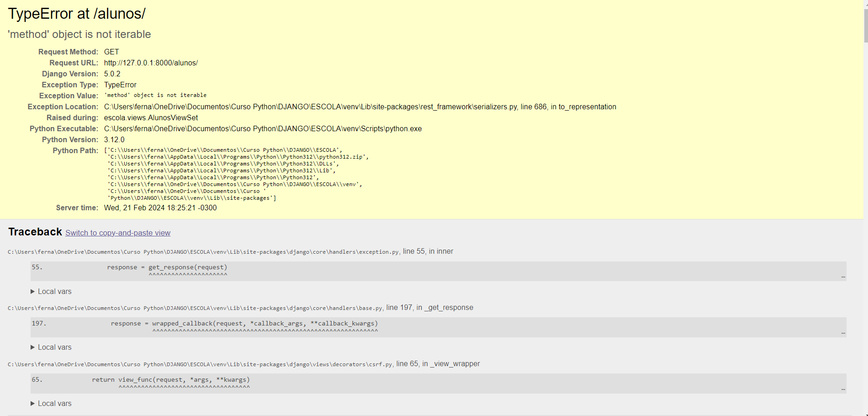This screenshot has height=416, width=868.
Task: Expand ellipsis on base.py code block
Action: tap(843, 333)
